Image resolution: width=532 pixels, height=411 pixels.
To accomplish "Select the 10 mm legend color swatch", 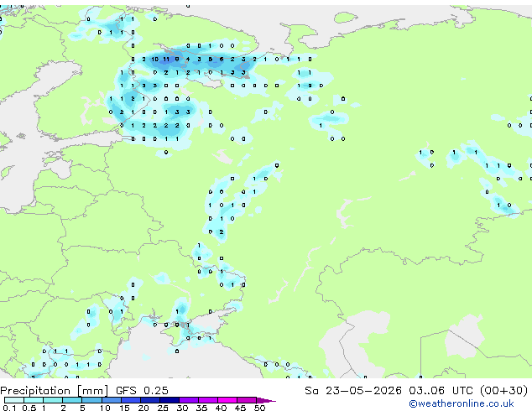I will 111,400.
